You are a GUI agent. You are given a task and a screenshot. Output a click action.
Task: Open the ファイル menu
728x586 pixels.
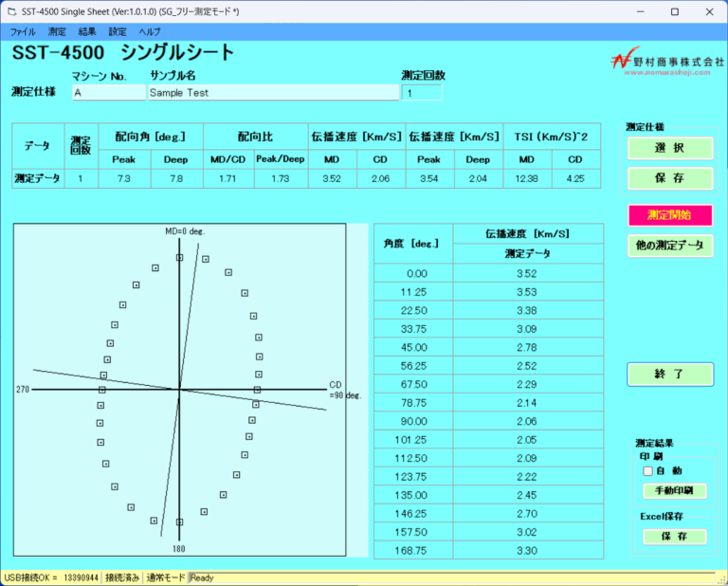(23, 32)
